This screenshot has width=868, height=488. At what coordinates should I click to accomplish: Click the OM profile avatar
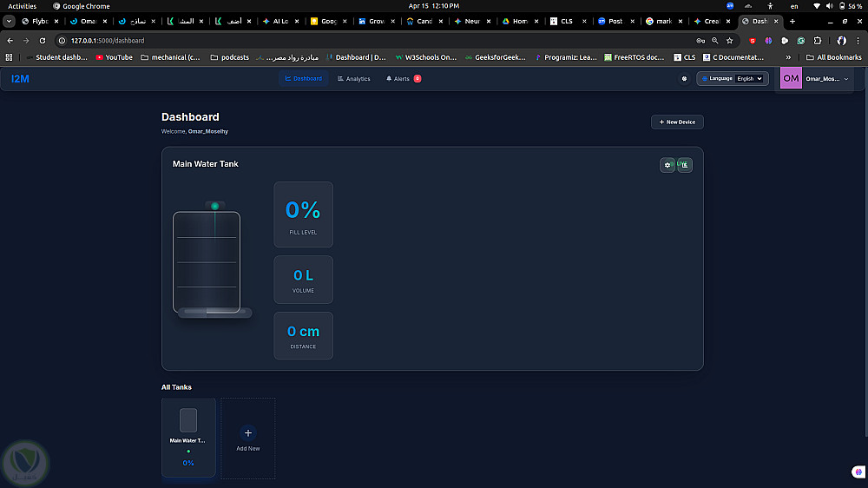pyautogui.click(x=791, y=78)
